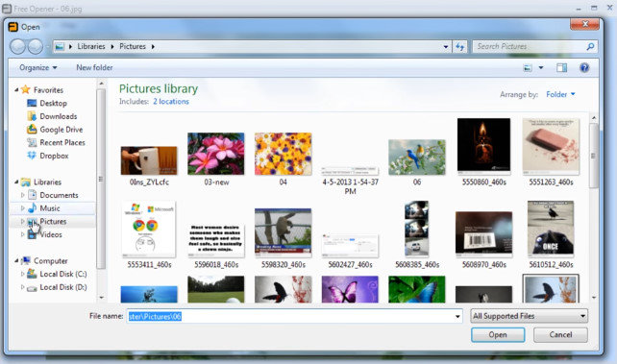Select the purple butterfly thumbnail
The height and width of the screenshot is (364, 617).
click(x=350, y=289)
